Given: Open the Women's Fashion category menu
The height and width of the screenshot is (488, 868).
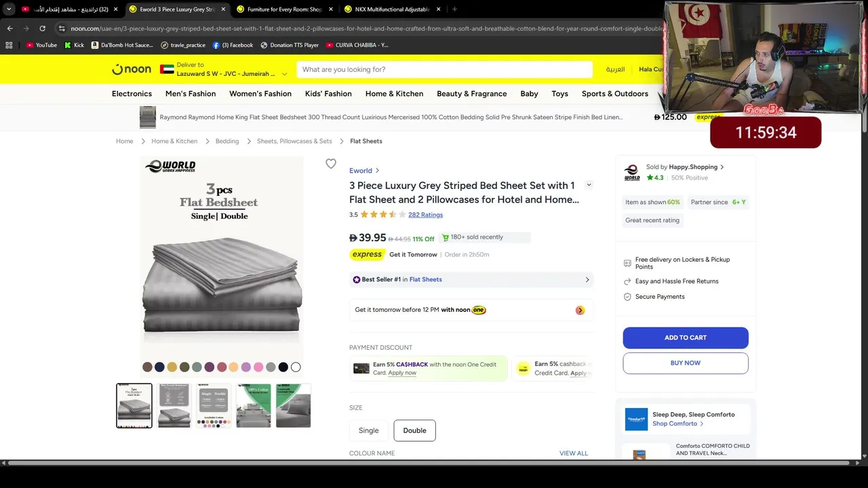Looking at the screenshot, I should pyautogui.click(x=260, y=94).
